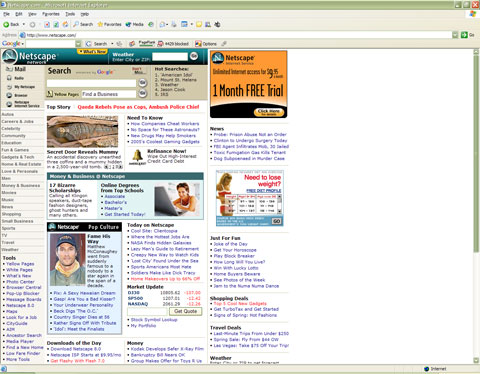Viewport: 480px width, 374px height.
Task: Open Google toolbar Options
Action: click(x=206, y=44)
